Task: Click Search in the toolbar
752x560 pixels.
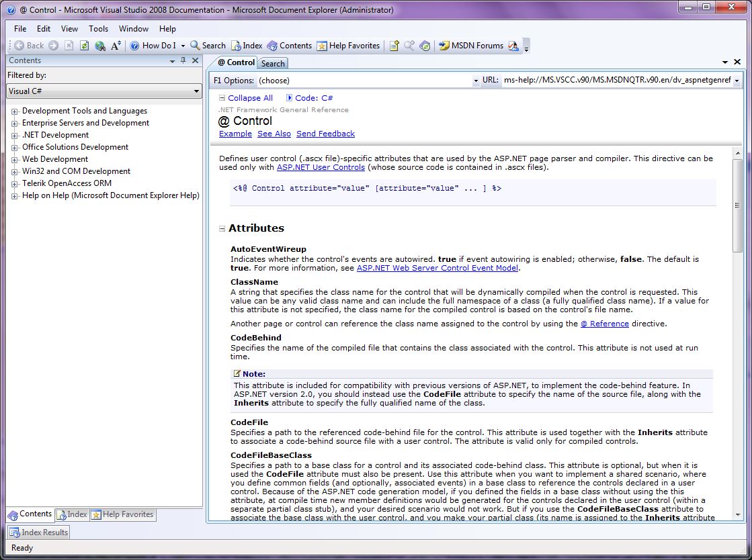Action: (x=208, y=46)
